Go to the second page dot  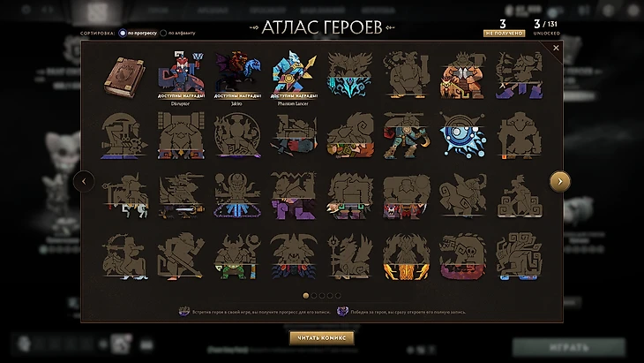[x=314, y=296]
